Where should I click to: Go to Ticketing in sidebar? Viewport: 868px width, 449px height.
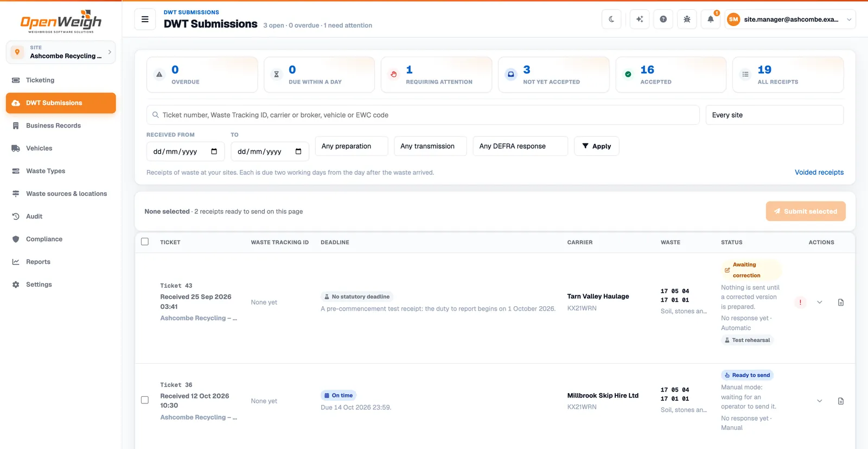61,80
